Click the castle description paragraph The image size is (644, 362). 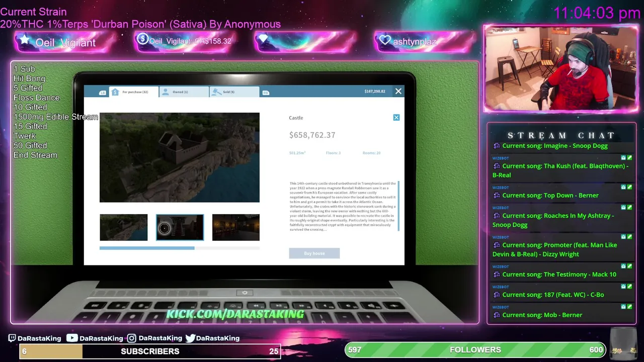pos(343,207)
